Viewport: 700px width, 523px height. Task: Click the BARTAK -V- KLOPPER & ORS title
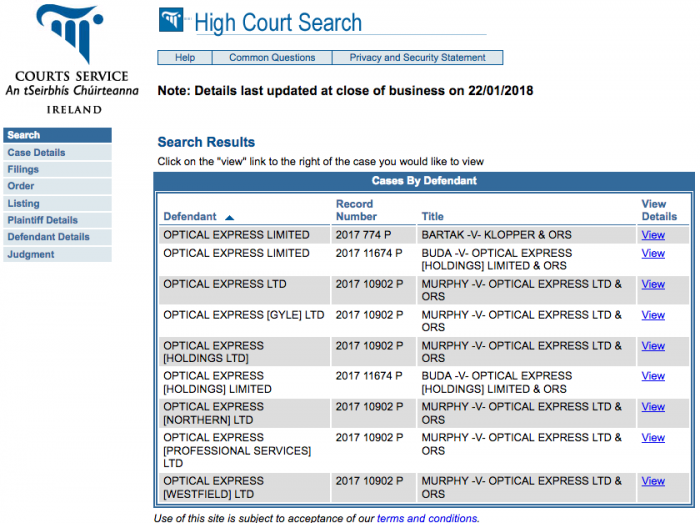point(496,235)
